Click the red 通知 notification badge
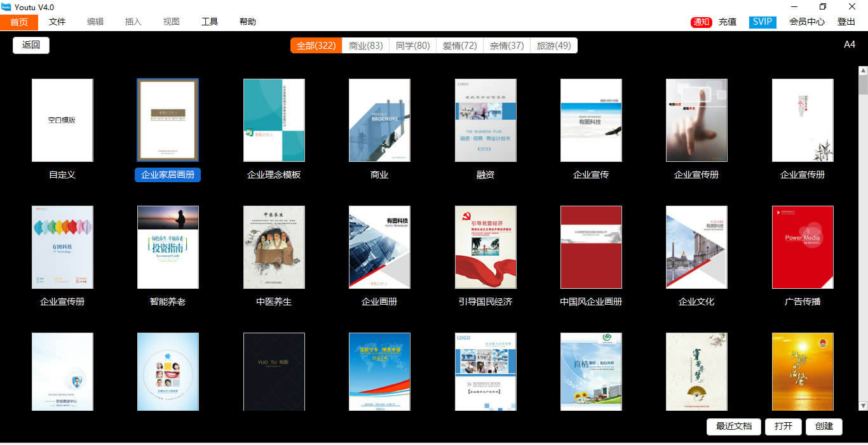868x445 pixels. pos(702,22)
